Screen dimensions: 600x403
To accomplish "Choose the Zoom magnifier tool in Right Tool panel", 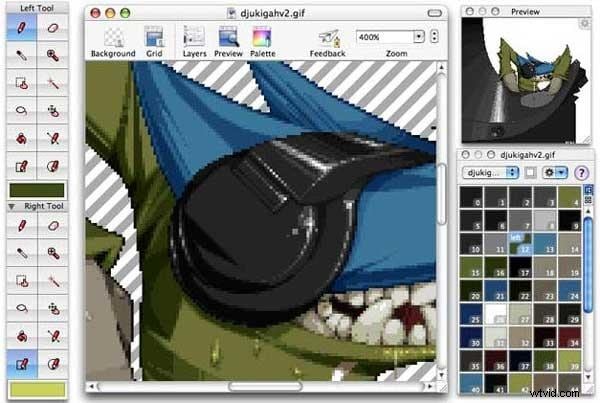I will [53, 253].
